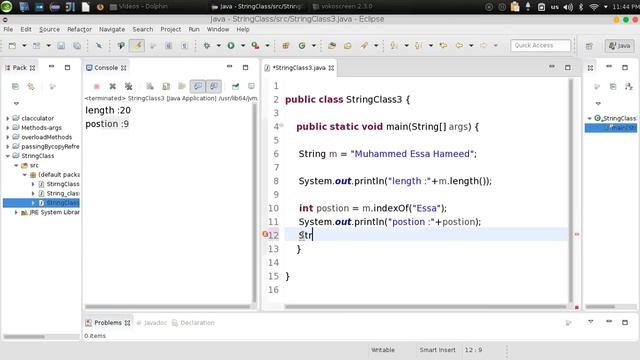Click the Open Console icon in Console toolbar
640x360 pixels.
[x=251, y=86]
